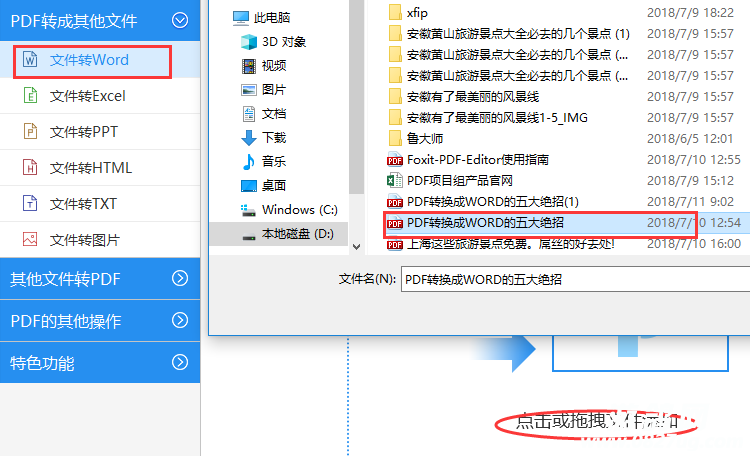Click the navigation pane scroll down arrow
The image size is (750, 456).
pos(356,247)
